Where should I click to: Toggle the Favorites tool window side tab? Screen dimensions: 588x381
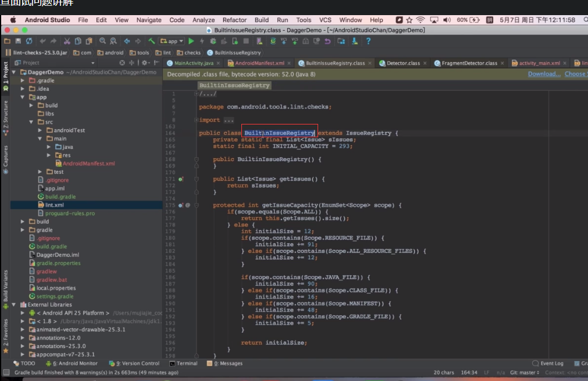click(6, 336)
